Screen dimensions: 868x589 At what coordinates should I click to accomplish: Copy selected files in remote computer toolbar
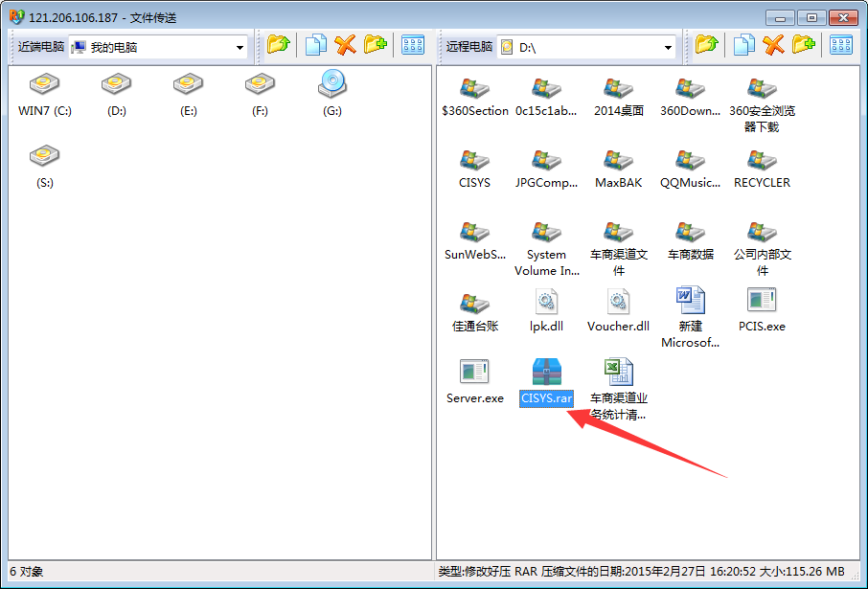744,45
